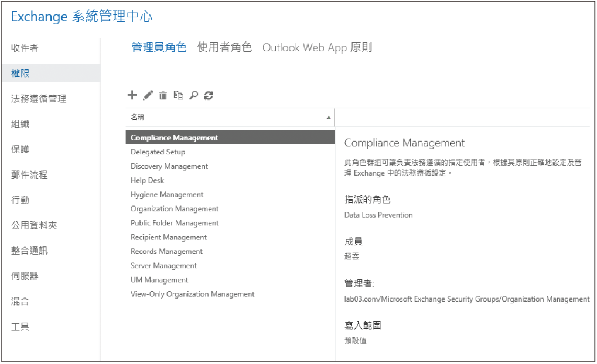Select Compliance Management role group row

pos(230,138)
